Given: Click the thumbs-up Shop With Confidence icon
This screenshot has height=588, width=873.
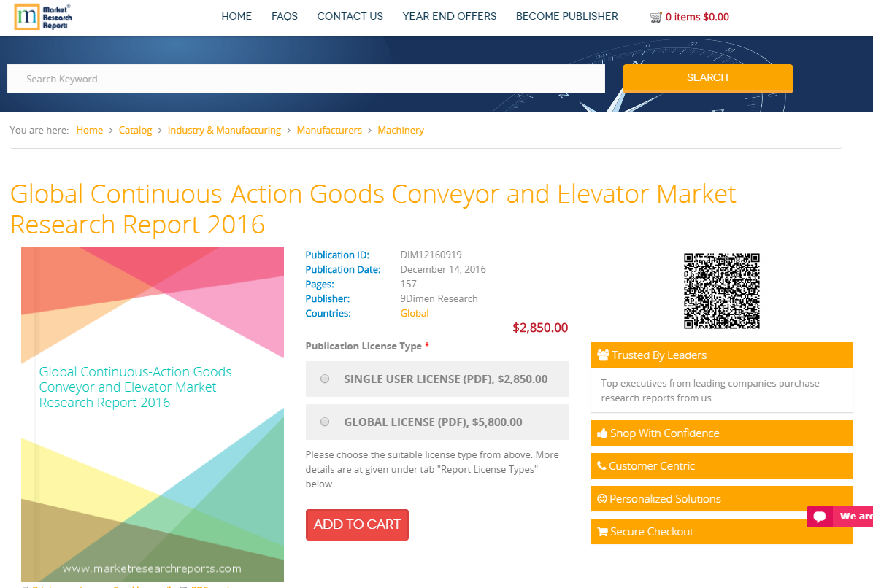Looking at the screenshot, I should 602,433.
